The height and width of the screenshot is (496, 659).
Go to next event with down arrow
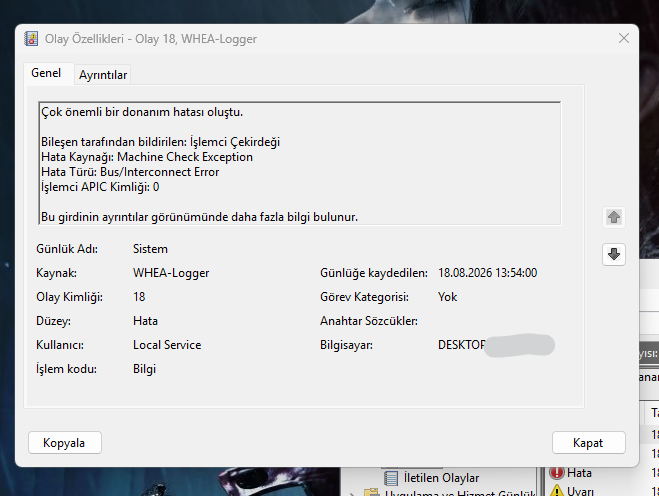(x=614, y=254)
